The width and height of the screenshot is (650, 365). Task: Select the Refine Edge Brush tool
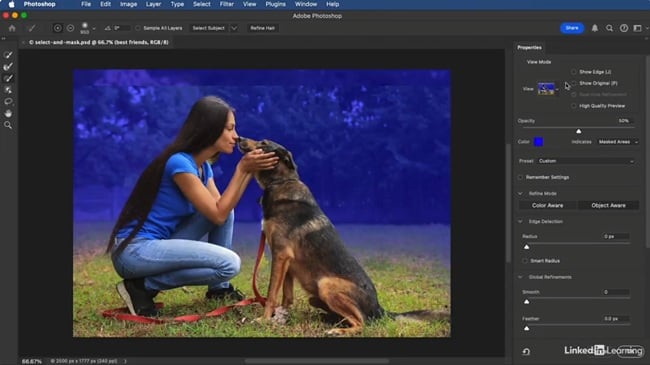(8, 66)
